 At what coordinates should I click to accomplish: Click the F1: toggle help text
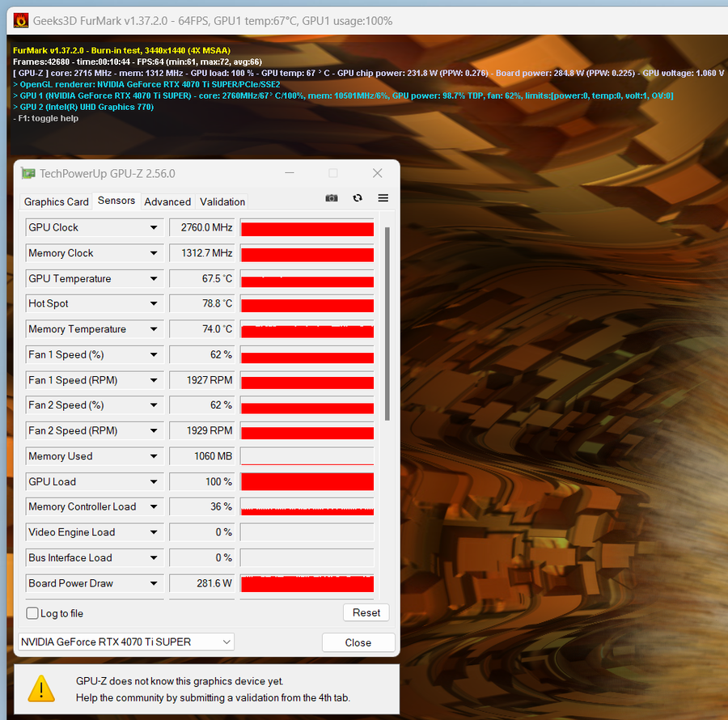tap(45, 118)
